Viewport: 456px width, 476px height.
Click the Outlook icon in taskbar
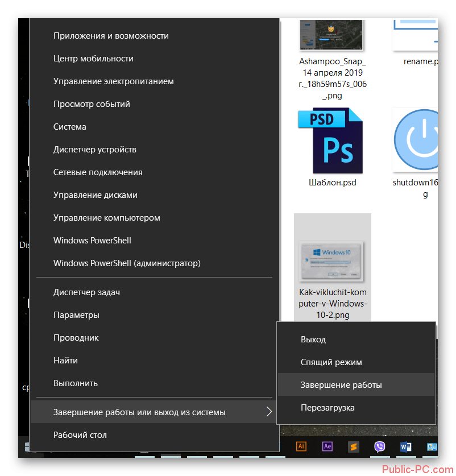tap(432, 447)
